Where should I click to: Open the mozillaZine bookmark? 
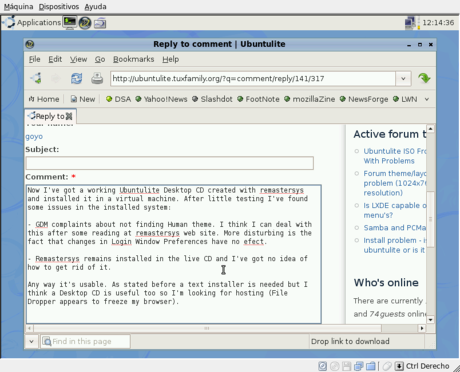pyautogui.click(x=310, y=99)
